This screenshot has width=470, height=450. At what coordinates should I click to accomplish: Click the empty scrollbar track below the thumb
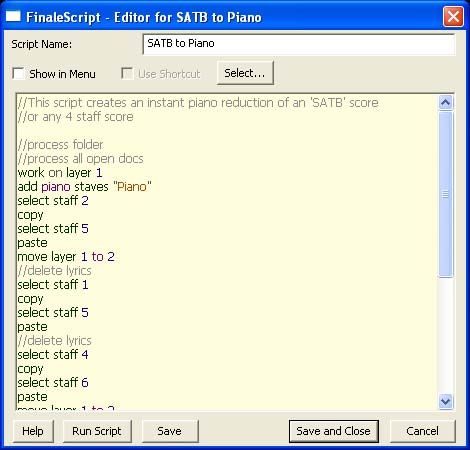click(x=446, y=335)
